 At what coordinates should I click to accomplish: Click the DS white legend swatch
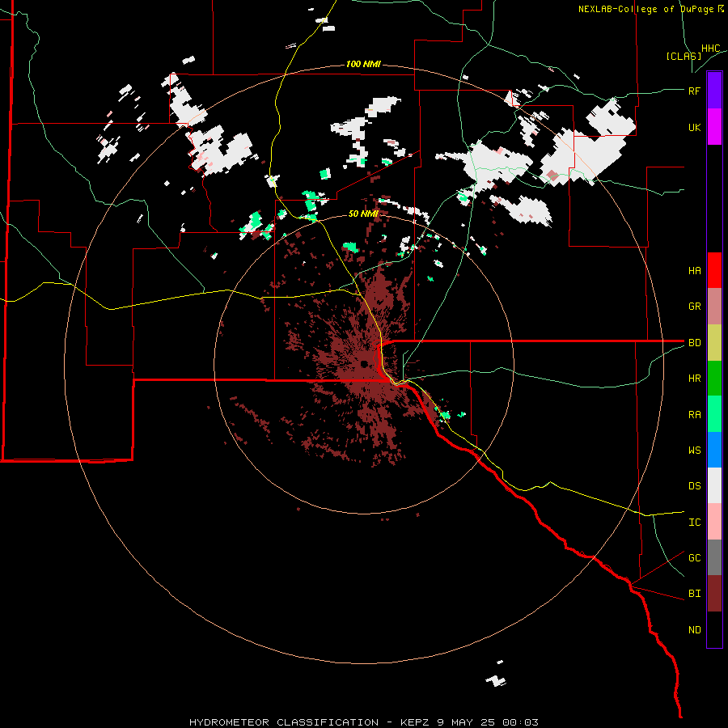(714, 485)
